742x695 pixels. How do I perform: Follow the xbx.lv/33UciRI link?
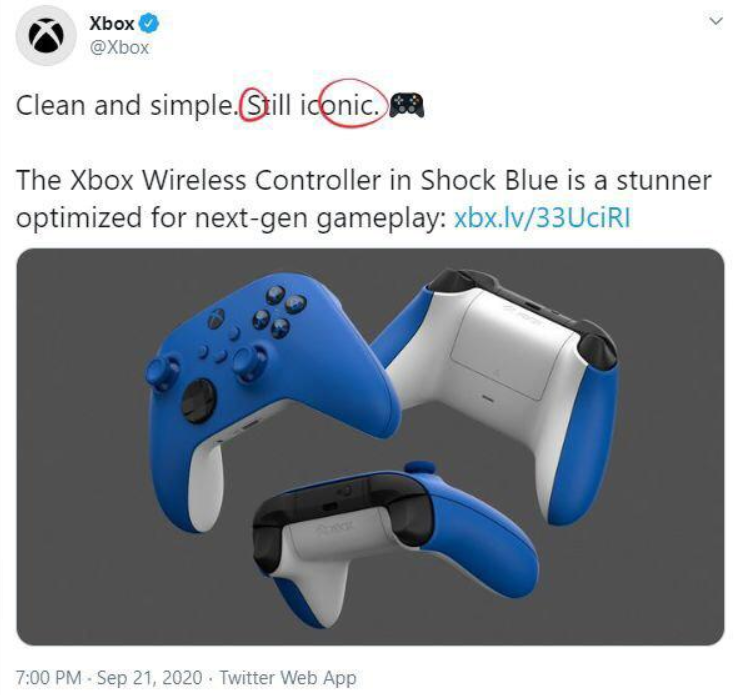point(542,218)
